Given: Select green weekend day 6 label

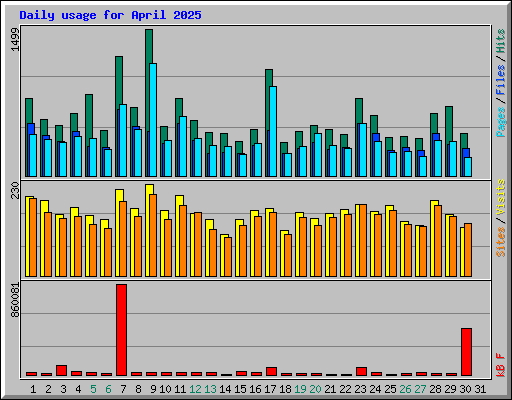Looking at the screenshot, I should click(108, 389).
